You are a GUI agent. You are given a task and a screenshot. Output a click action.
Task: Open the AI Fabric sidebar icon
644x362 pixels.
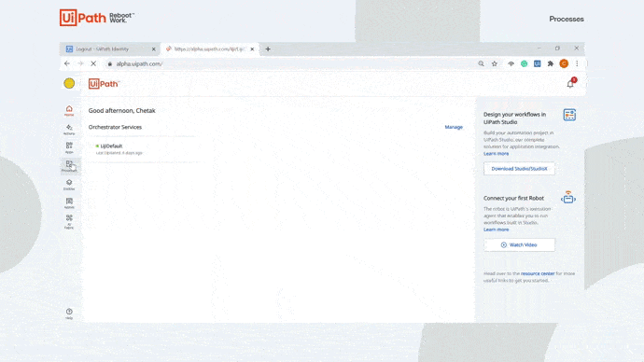(69, 222)
